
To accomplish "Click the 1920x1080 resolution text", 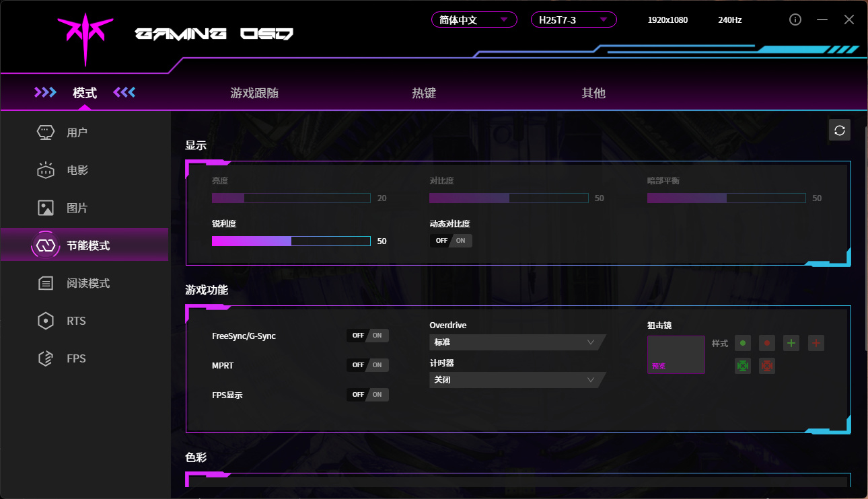I will (667, 20).
